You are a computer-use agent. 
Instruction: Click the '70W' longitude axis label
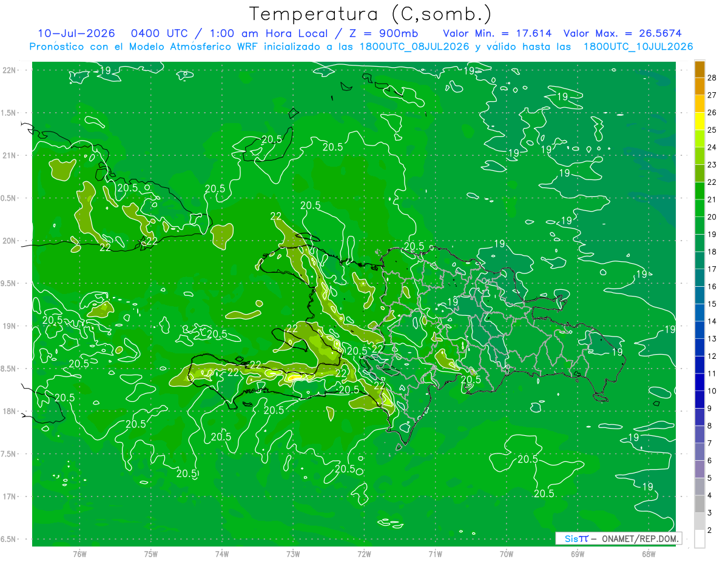507,554
